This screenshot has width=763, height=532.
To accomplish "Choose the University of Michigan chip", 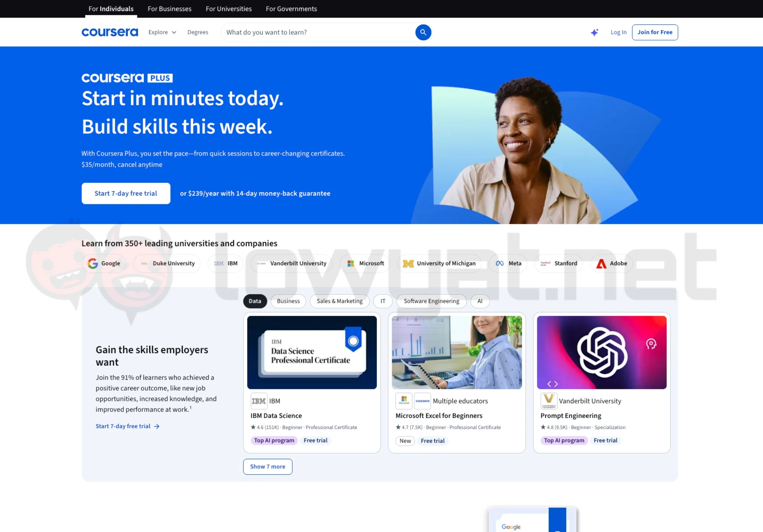I will click(x=439, y=263).
